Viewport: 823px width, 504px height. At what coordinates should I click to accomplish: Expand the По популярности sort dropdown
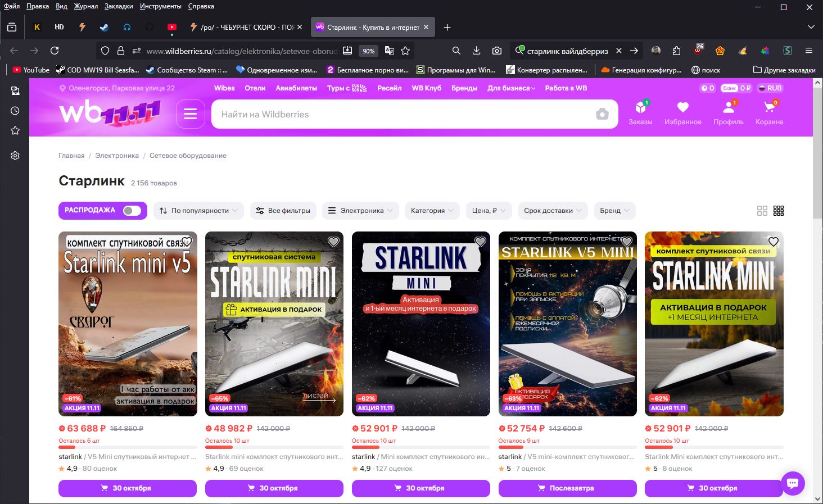pyautogui.click(x=198, y=211)
